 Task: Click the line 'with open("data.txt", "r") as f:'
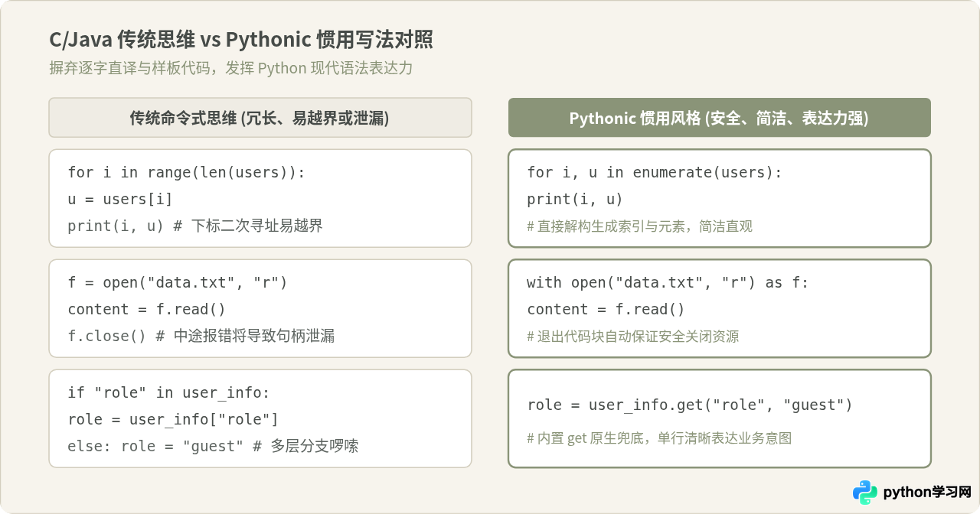pos(668,282)
